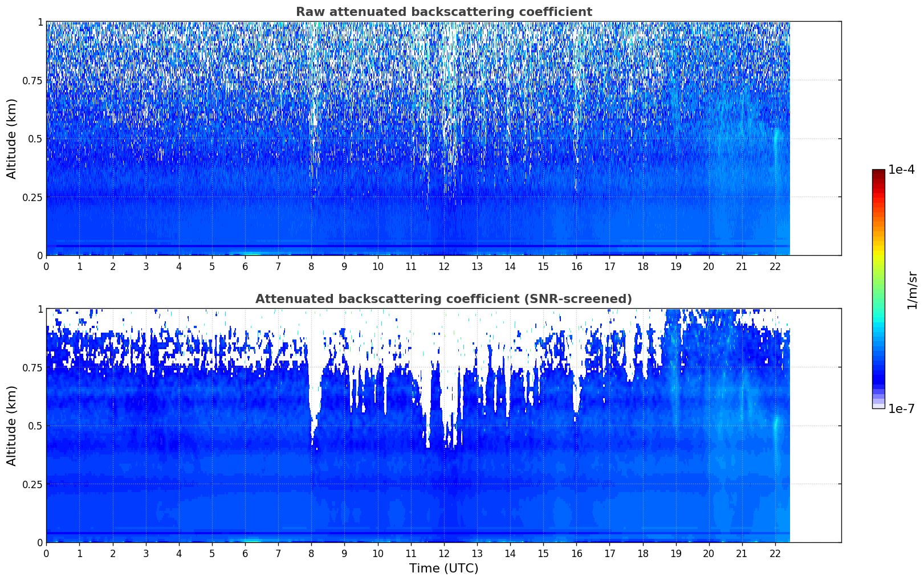Click hour tick 14 under the SNR-screened plot
The image size is (924, 581).
click(x=510, y=553)
